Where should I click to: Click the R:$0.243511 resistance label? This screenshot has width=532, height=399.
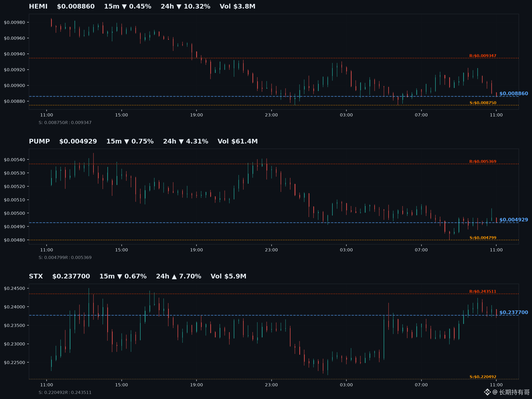coord(483,291)
